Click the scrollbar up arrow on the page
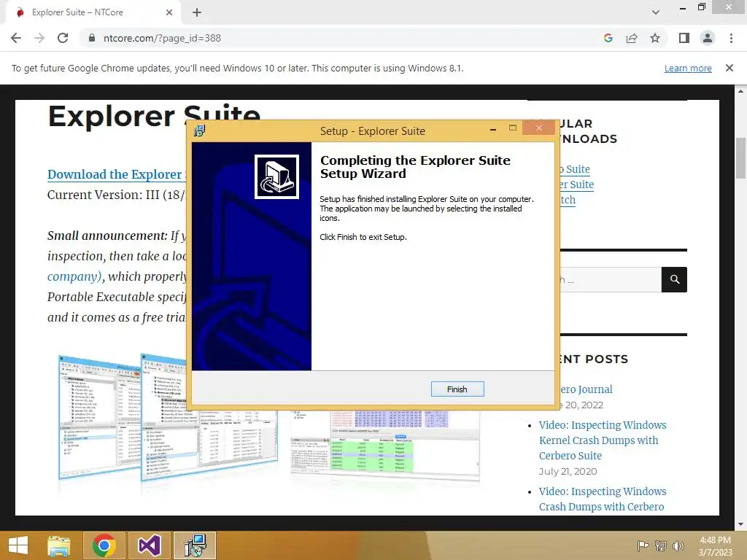 coord(740,90)
